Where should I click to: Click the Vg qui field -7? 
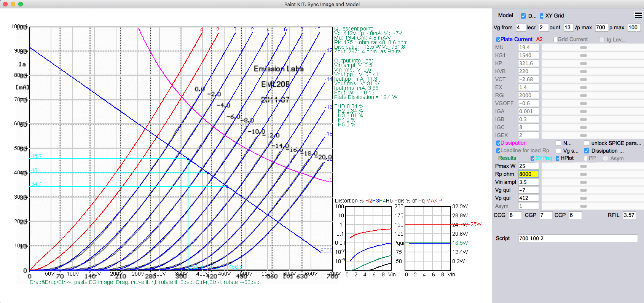pos(528,190)
